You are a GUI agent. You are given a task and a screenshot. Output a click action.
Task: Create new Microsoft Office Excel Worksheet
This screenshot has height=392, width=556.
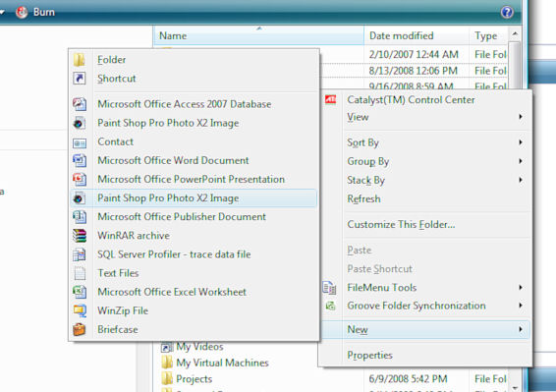click(x=194, y=292)
